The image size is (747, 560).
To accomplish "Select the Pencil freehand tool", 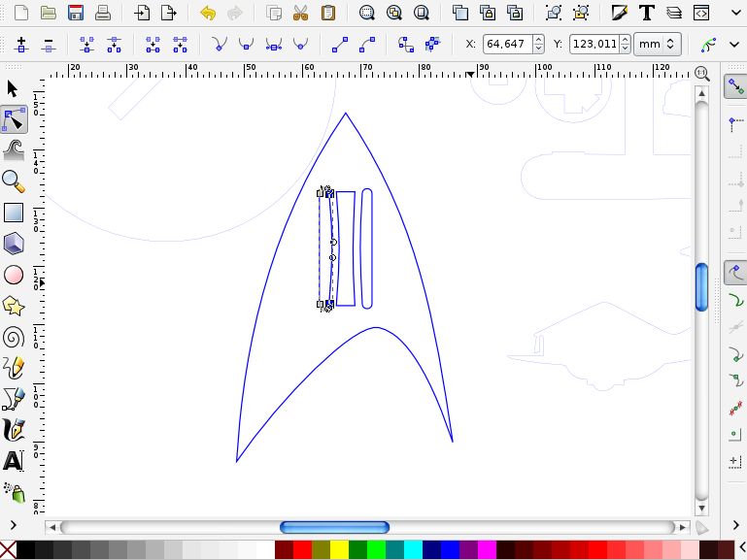I will coord(14,368).
